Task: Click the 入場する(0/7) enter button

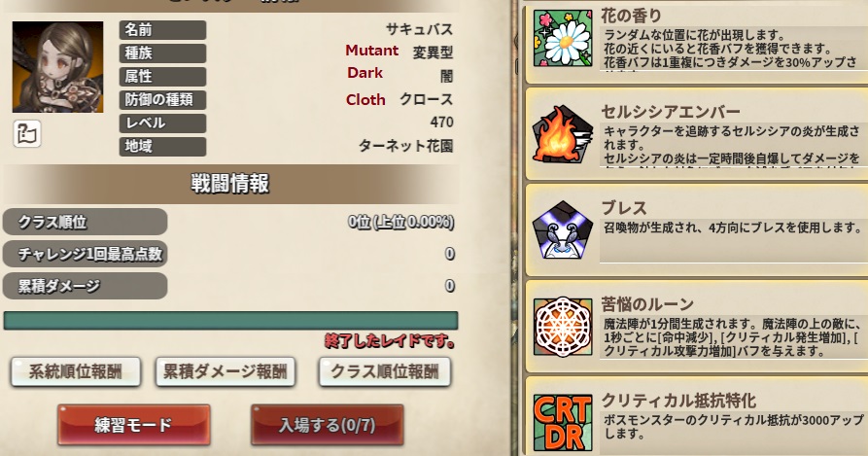Action: click(x=328, y=425)
